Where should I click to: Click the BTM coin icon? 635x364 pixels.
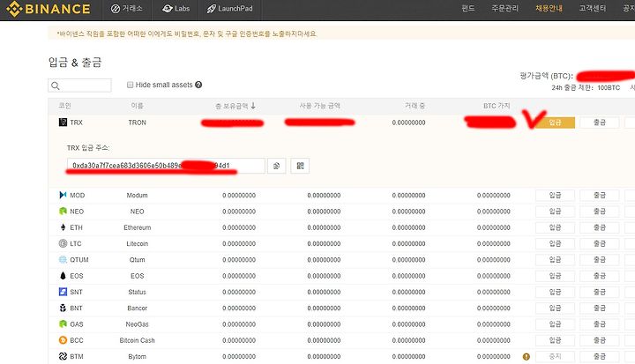point(63,356)
